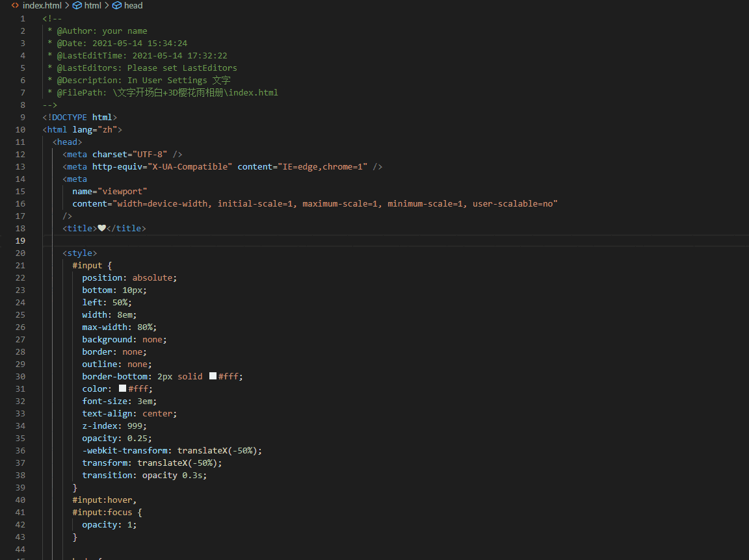Click the cube icon before html breadcrumb
This screenshot has height=560, width=749.
pyautogui.click(x=77, y=6)
